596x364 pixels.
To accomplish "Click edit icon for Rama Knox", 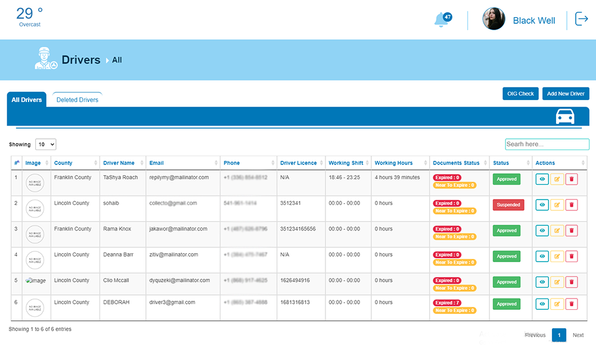I will (557, 231).
